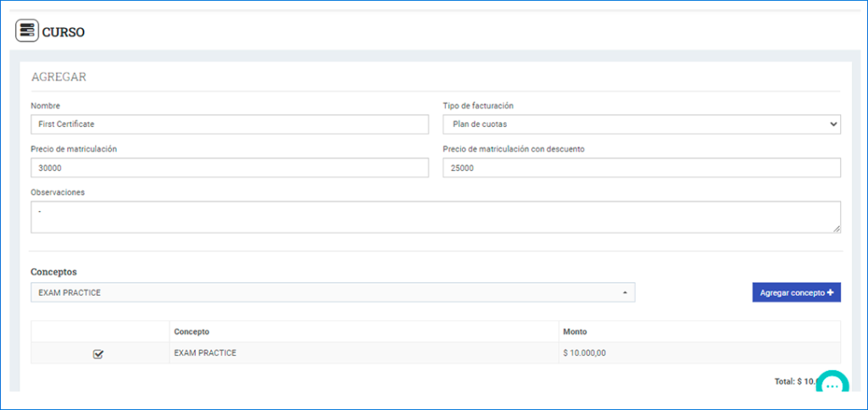Uncheck the EXAM PRACTICE row checkbox
868x410 pixels.
98,354
